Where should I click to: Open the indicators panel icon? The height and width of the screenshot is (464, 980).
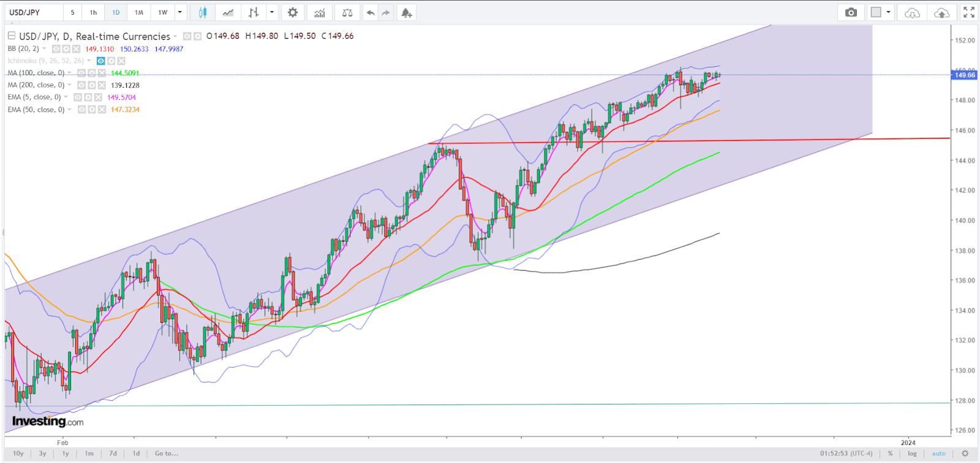[x=320, y=12]
